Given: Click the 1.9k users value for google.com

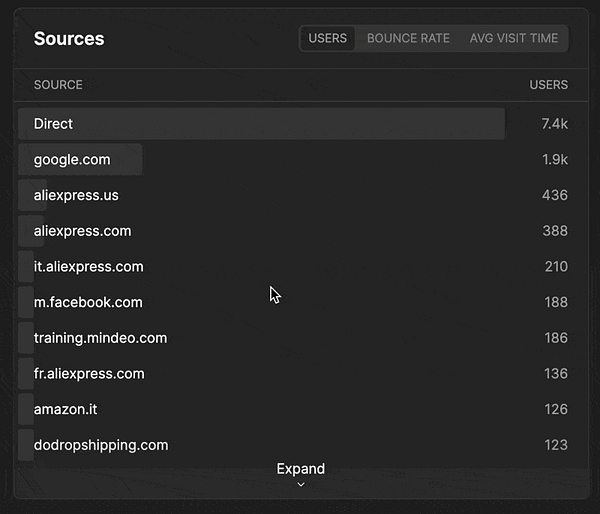Looking at the screenshot, I should (x=554, y=160).
